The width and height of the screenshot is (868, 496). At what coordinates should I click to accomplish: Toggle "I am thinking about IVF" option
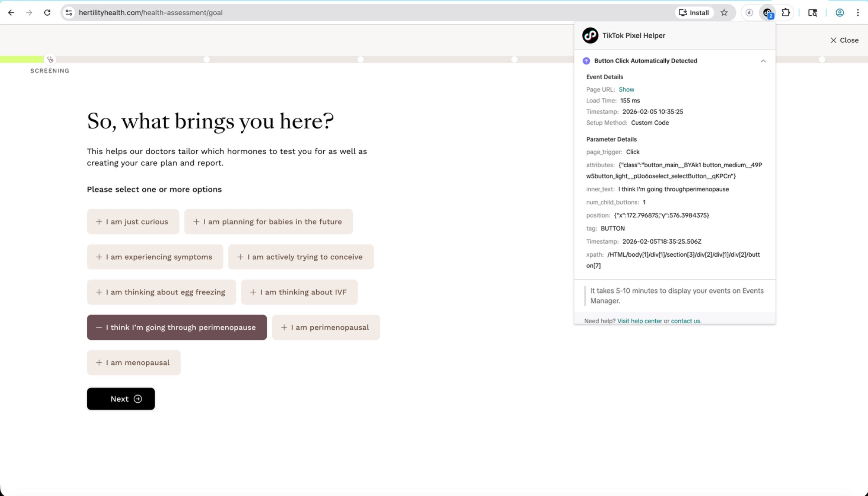(x=299, y=292)
